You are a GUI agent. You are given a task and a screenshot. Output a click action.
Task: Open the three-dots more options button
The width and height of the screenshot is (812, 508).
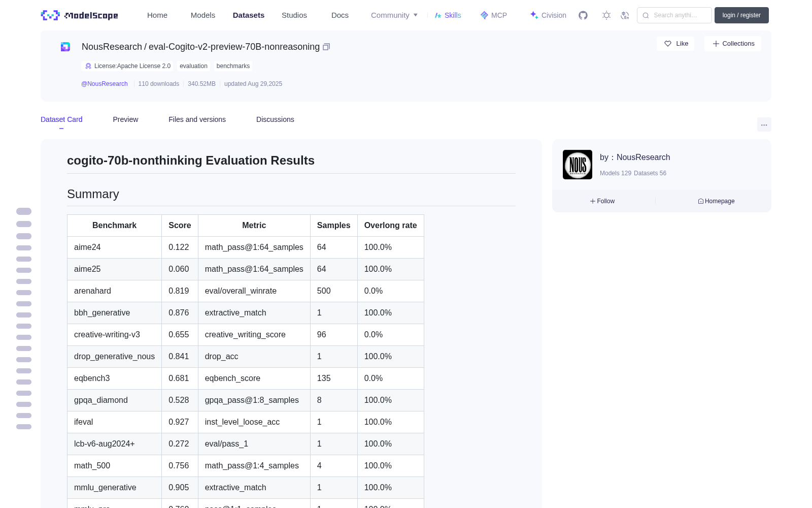(764, 124)
